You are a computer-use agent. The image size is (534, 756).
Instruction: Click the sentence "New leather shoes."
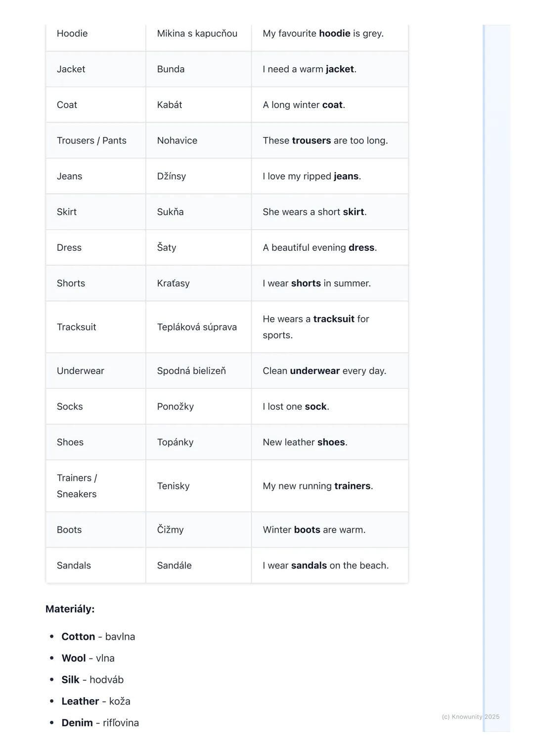click(305, 442)
